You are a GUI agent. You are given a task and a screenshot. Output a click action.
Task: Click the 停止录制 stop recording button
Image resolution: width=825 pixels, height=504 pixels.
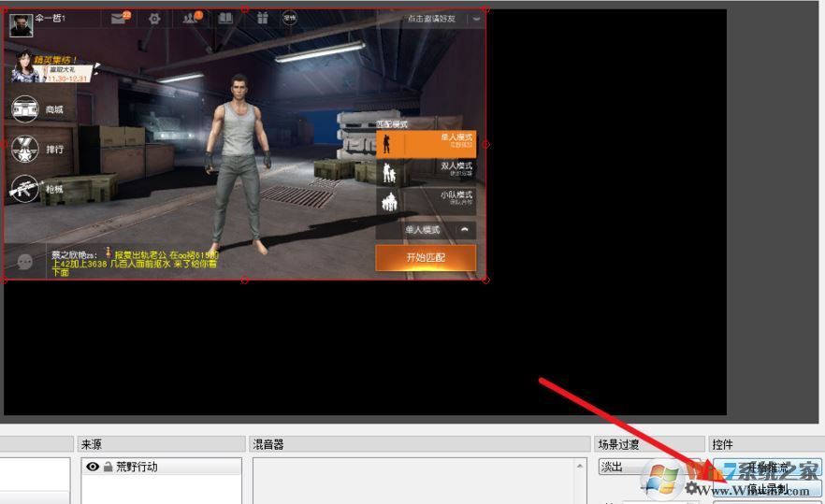pos(767,488)
